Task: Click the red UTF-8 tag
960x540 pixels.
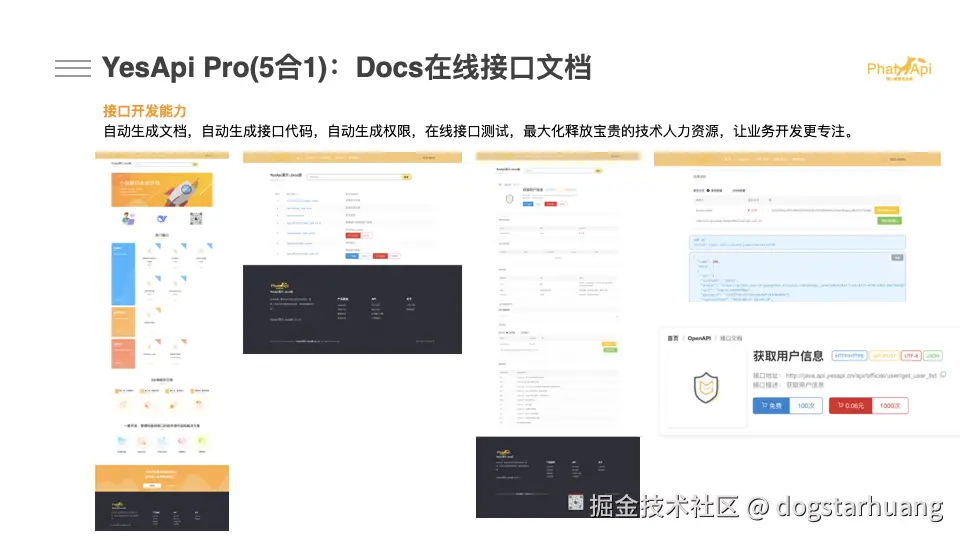Action: coord(911,356)
